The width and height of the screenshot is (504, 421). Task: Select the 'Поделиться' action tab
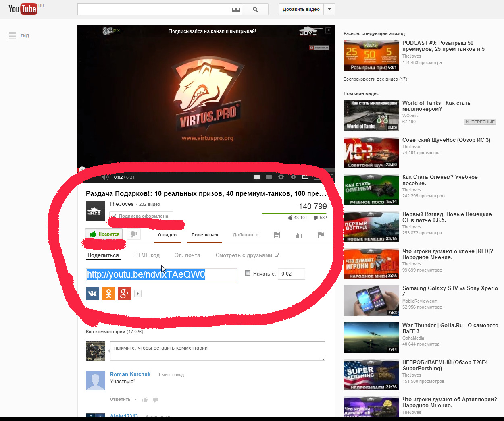(205, 235)
